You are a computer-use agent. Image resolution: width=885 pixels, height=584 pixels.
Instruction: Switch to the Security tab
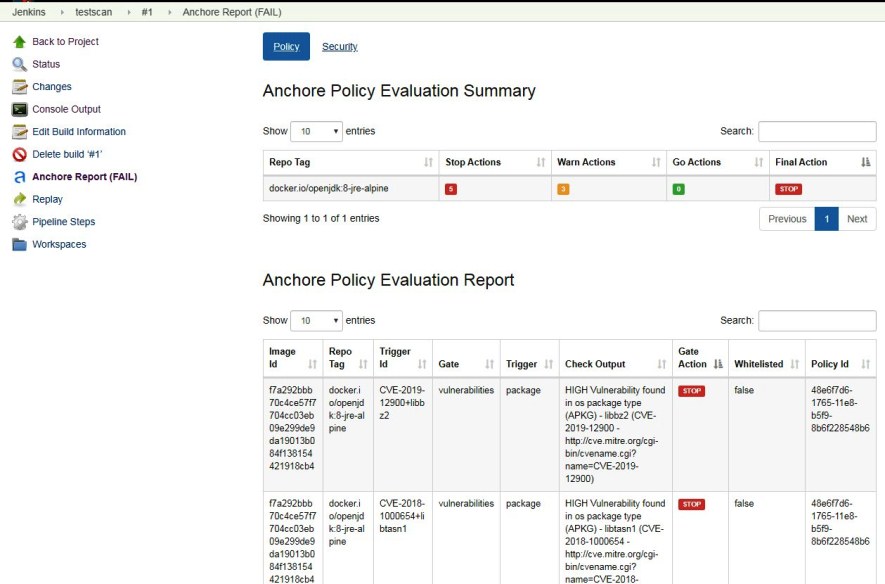(x=339, y=47)
